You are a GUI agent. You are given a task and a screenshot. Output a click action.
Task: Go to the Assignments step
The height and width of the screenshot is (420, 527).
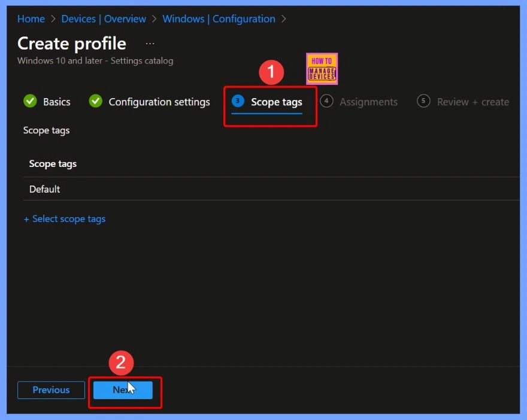[x=368, y=102]
